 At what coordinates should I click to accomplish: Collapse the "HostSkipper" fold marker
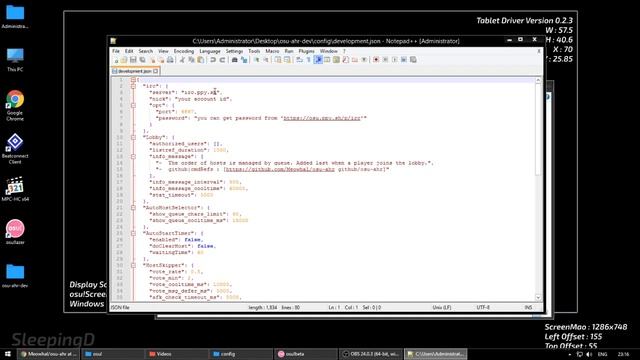[133, 265]
